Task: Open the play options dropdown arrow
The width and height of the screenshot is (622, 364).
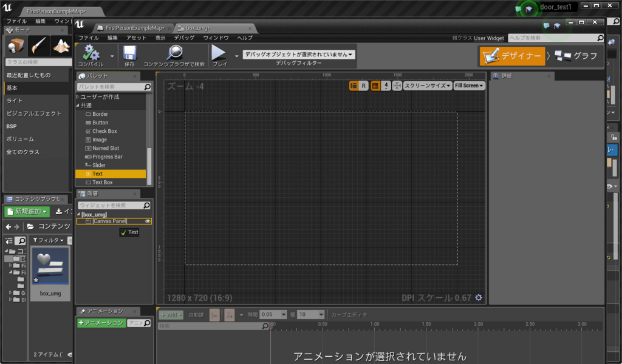Action: (236, 56)
